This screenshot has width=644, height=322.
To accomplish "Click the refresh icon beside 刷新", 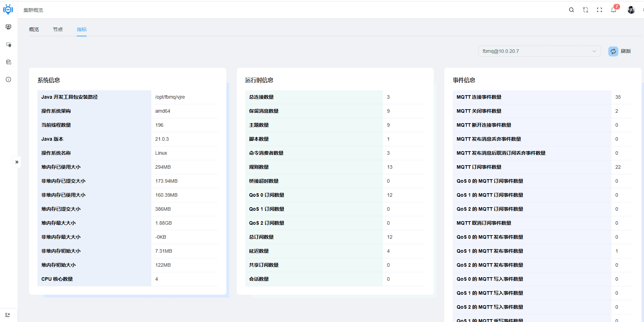I will 613,51.
